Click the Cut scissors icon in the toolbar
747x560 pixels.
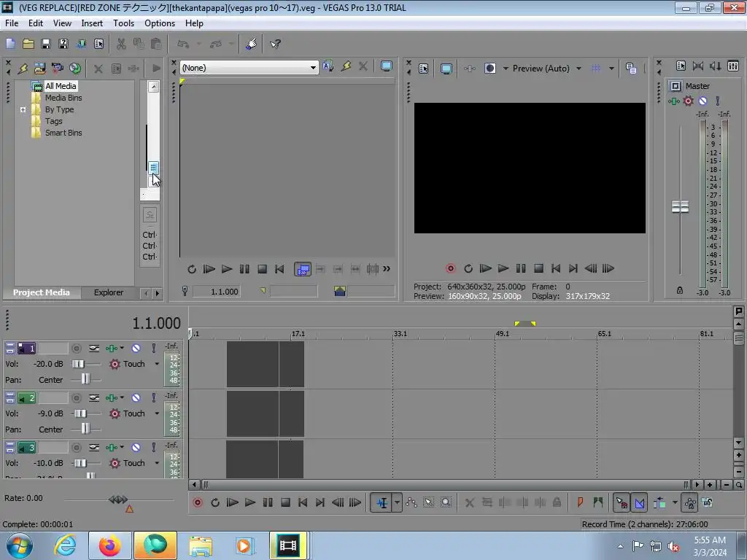121,44
